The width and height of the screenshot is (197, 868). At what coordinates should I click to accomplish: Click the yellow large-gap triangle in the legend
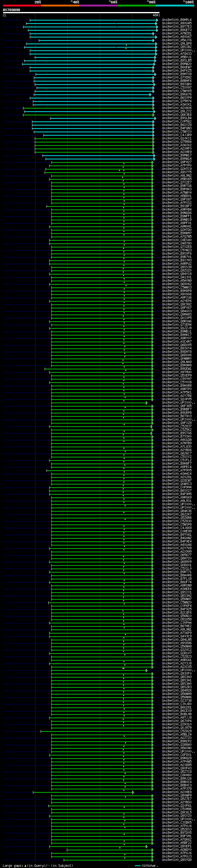coord(25,865)
